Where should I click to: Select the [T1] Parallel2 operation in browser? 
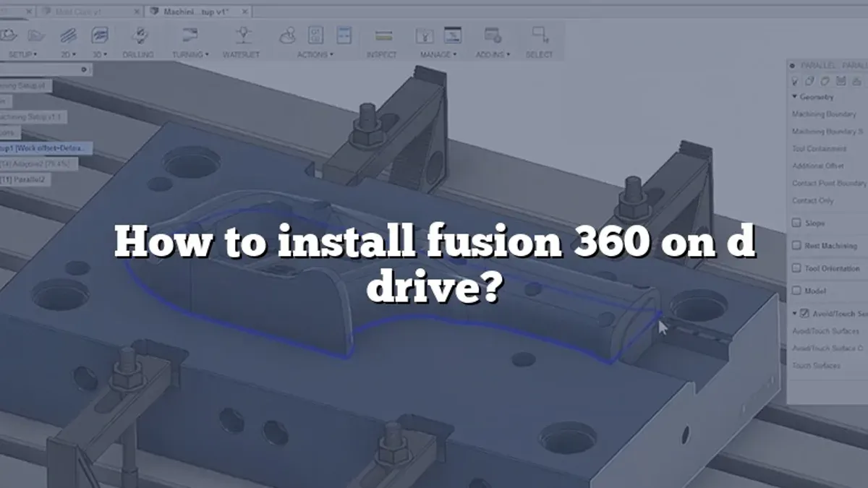(25, 179)
